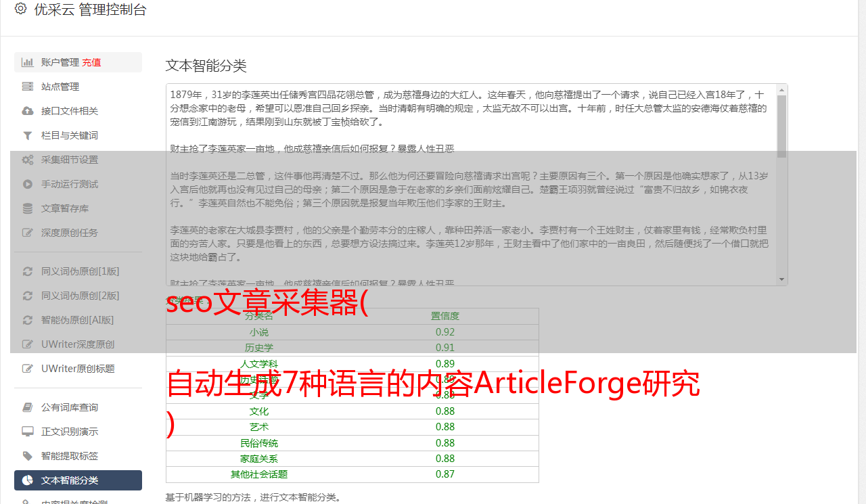This screenshot has width=866, height=504.
Task: Click the 置信度 column header
Action: click(445, 316)
